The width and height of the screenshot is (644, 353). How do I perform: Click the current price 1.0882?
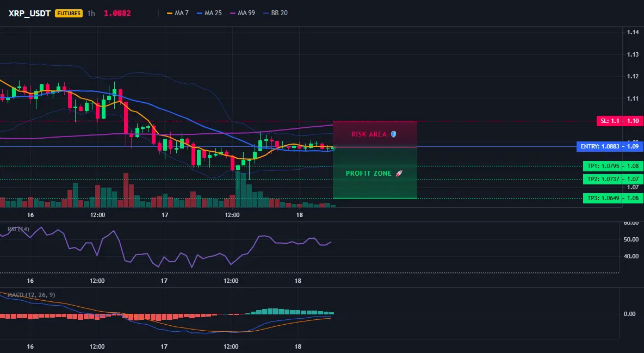pos(117,13)
